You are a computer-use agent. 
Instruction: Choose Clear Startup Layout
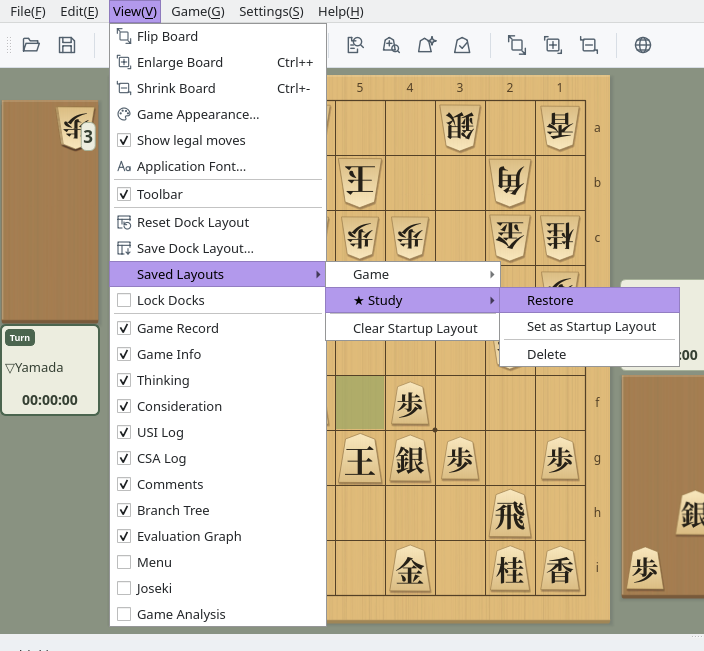point(413,328)
